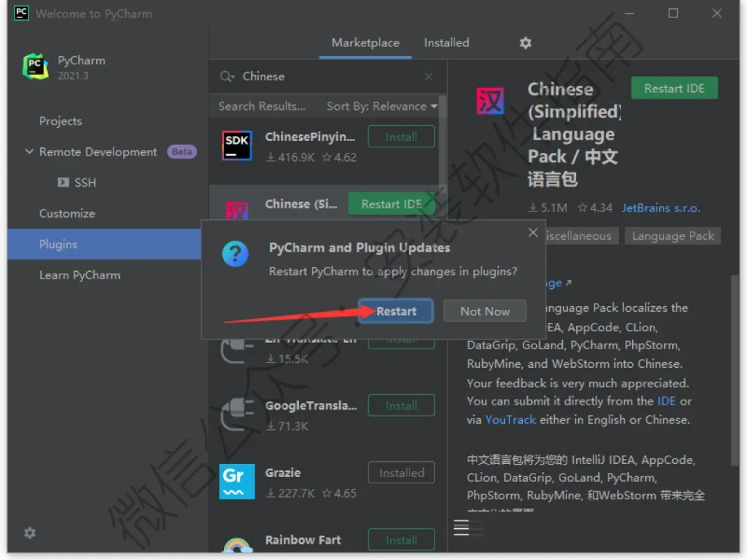Switch to the Marketplace tab
747x560 pixels.
point(365,43)
